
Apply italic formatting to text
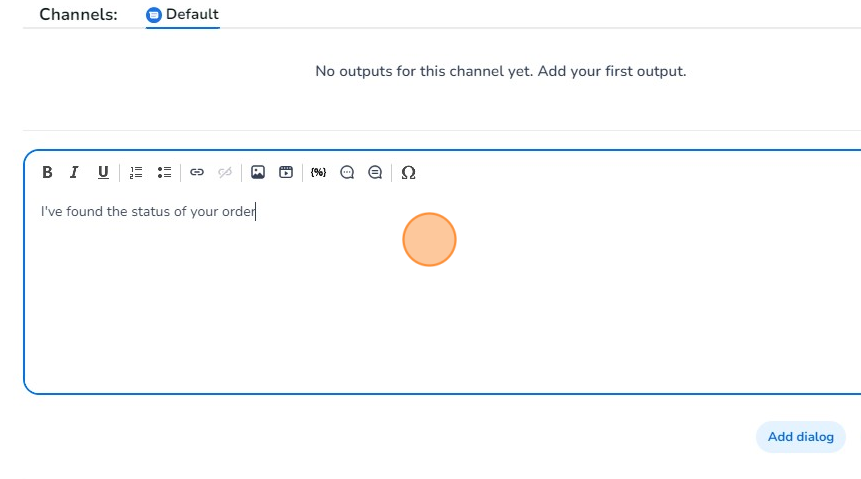[74, 172]
